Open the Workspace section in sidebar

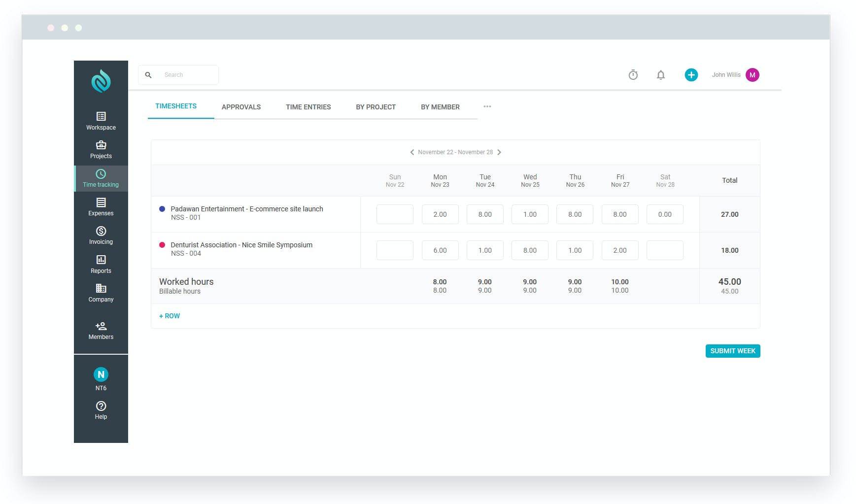click(x=101, y=121)
